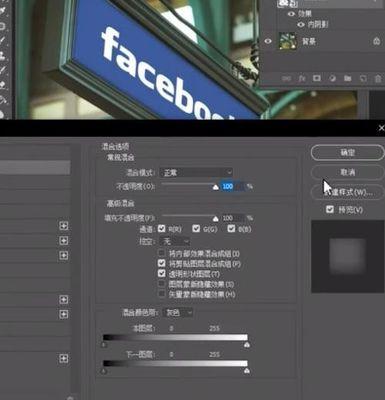This screenshot has width=385, height=400.
Task: Open the fx layer style menu icon
Action: click(302, 79)
